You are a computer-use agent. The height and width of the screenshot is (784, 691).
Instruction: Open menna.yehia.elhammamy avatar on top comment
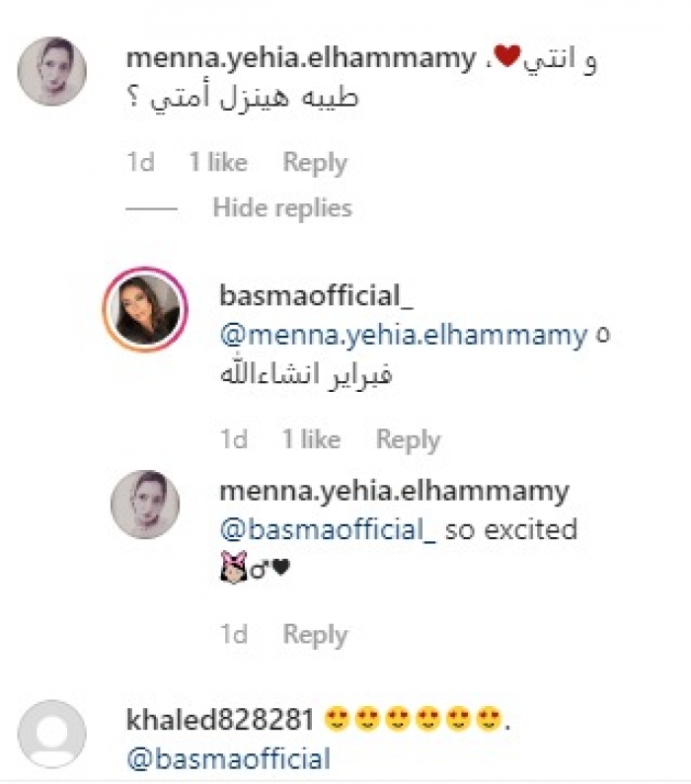(x=52, y=71)
